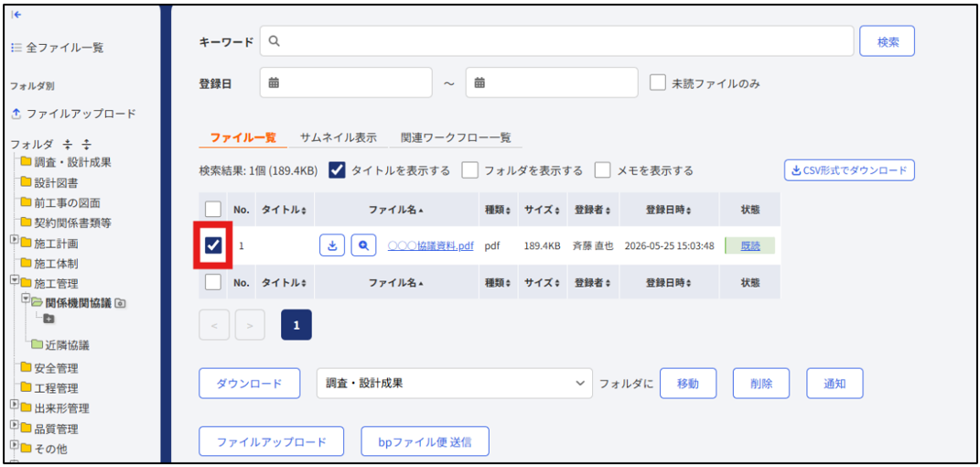The width and height of the screenshot is (980, 467).
Task: Open the ○○○協議資料.pdf file link
Action: [x=431, y=246]
